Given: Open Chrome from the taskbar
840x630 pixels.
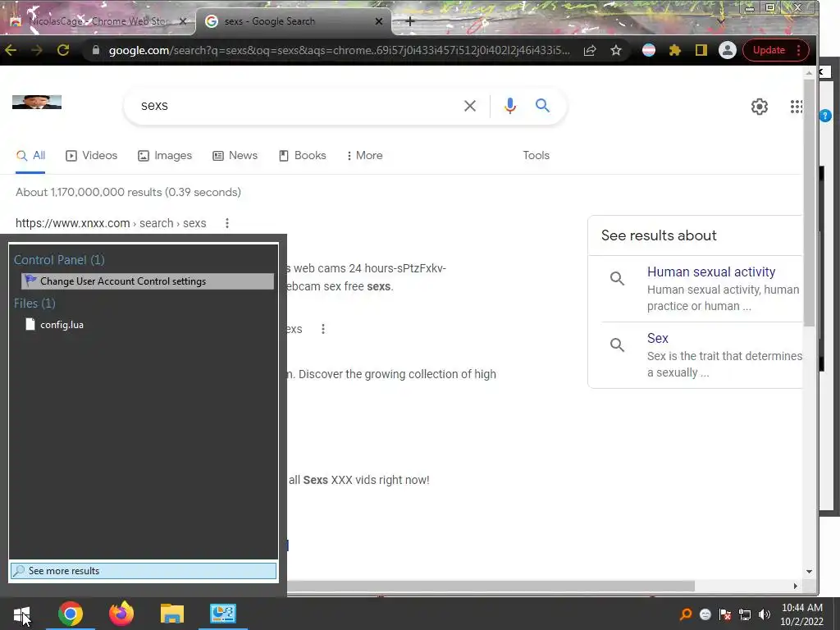Looking at the screenshot, I should [x=71, y=614].
